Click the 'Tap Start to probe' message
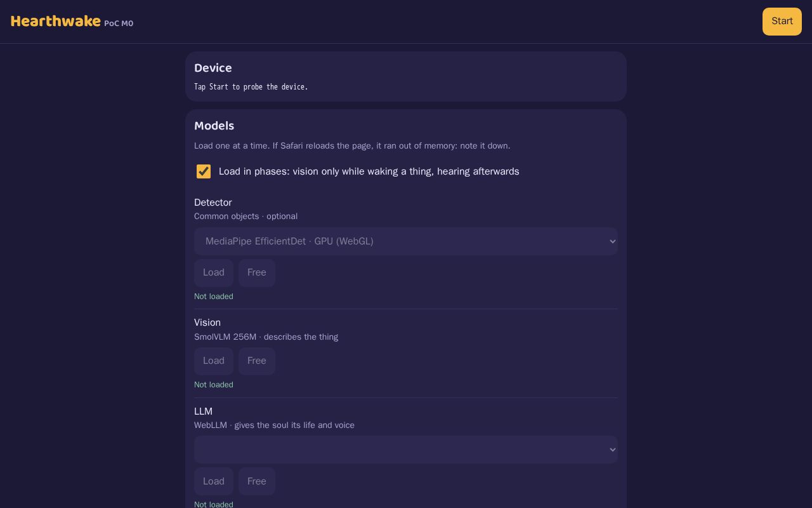 pyautogui.click(x=251, y=87)
